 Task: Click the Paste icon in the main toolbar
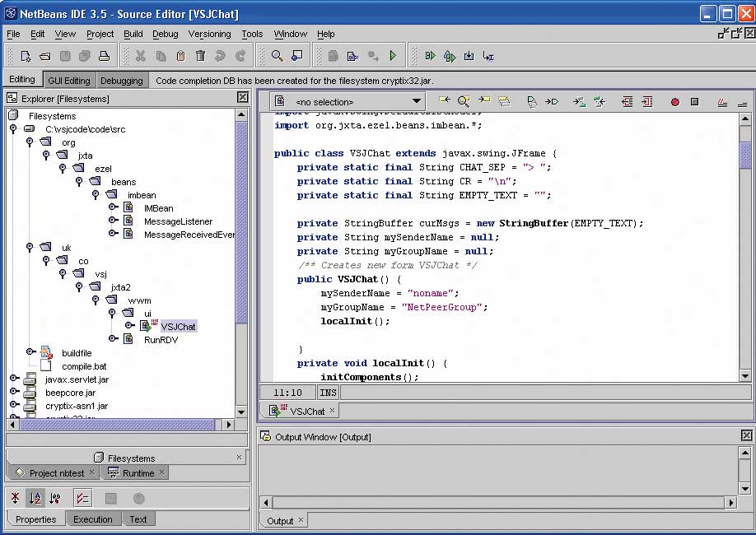[x=180, y=55]
